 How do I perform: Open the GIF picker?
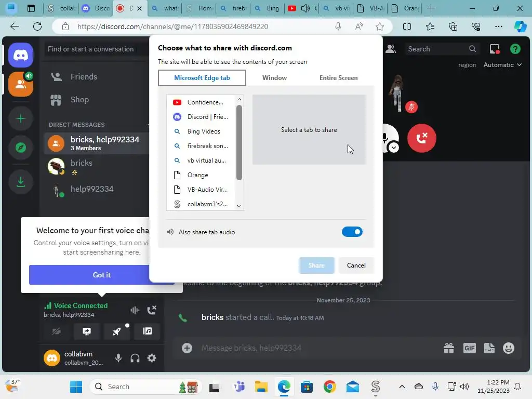point(469,348)
